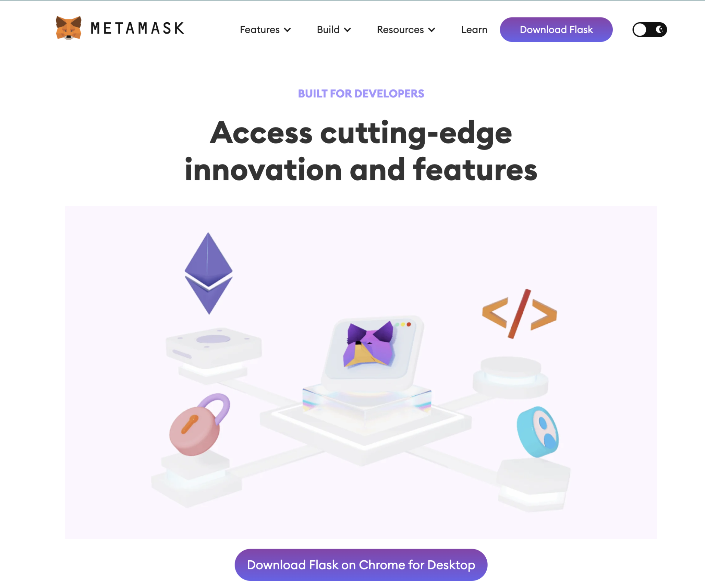Expand the Resources dropdown menu
The height and width of the screenshot is (588, 705).
405,29
